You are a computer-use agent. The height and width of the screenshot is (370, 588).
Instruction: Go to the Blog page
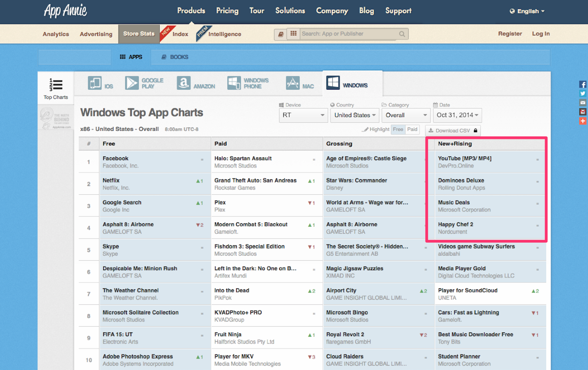(366, 11)
